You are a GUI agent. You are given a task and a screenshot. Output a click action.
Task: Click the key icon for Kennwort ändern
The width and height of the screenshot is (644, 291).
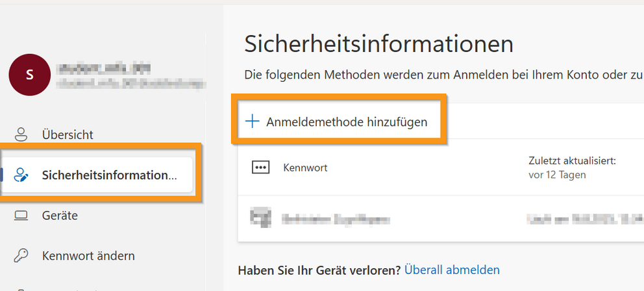click(21, 255)
